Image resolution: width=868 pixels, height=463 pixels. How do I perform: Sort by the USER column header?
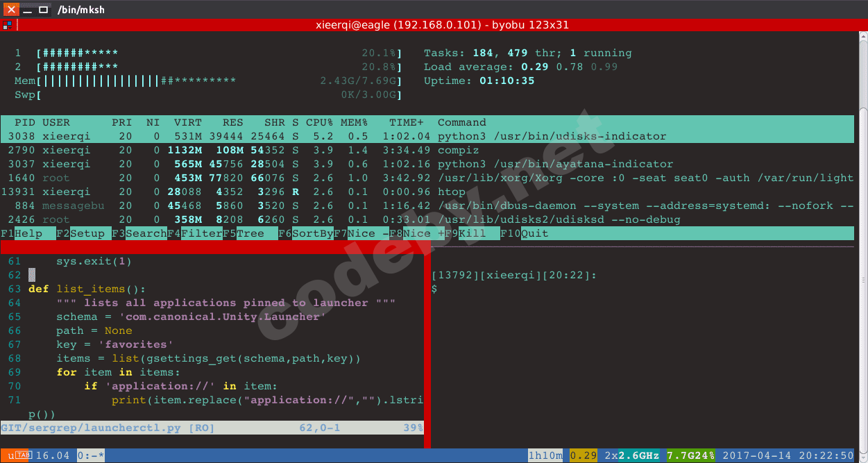pyautogui.click(x=56, y=122)
